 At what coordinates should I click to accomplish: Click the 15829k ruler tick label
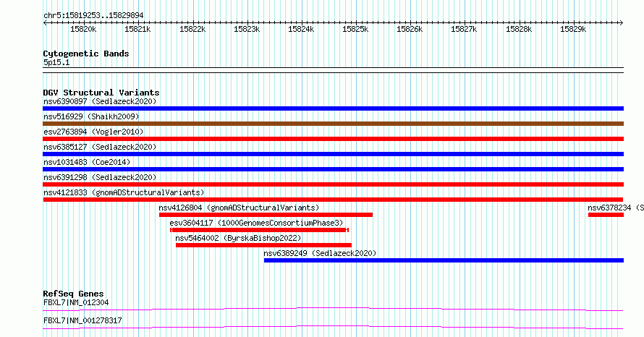573,29
